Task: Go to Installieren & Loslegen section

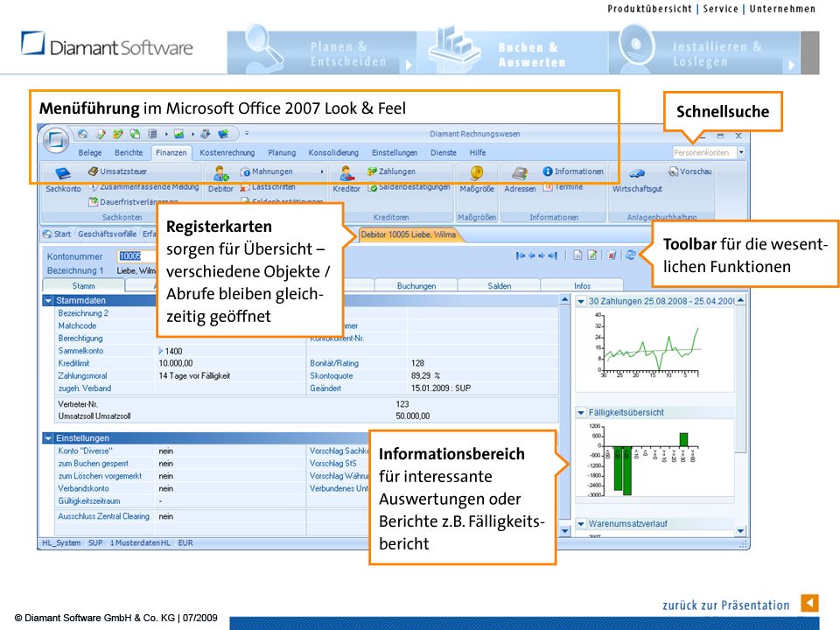Action: click(x=703, y=52)
